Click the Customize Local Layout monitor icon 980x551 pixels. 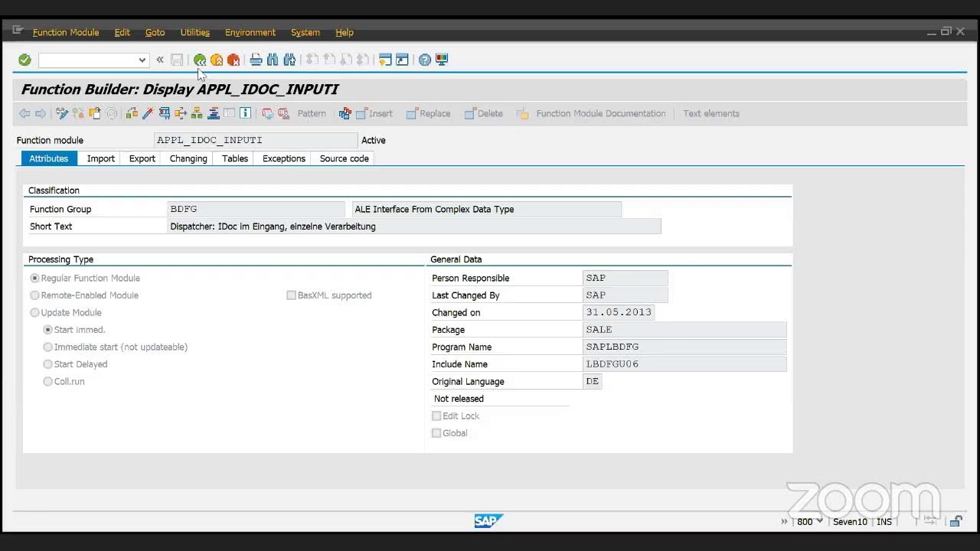442,60
